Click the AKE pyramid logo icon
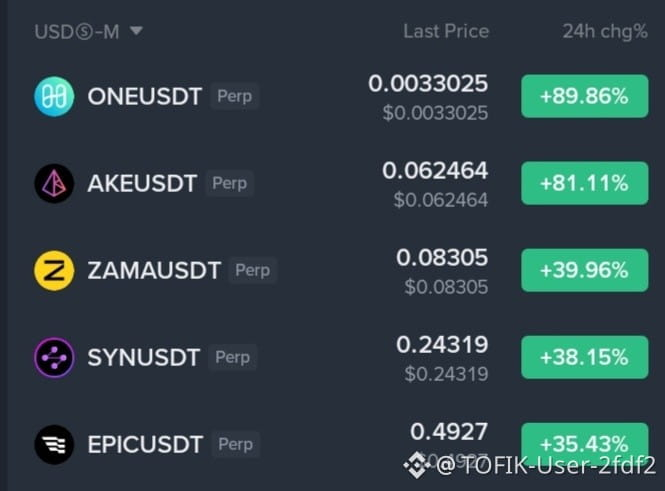665x491 pixels. (x=54, y=183)
